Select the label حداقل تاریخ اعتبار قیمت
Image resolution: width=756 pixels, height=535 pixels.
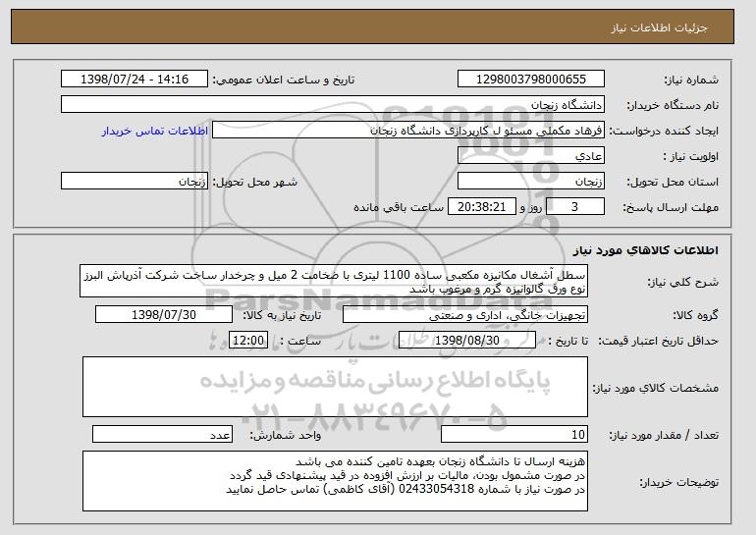click(658, 342)
